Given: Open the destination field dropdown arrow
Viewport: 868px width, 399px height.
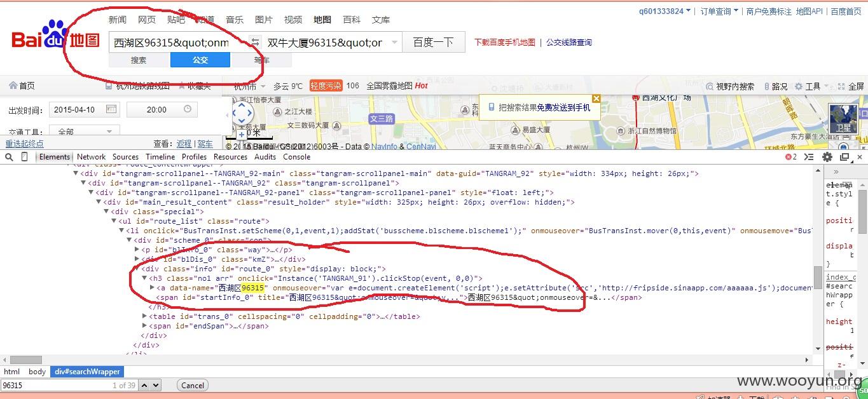Looking at the screenshot, I should tap(394, 43).
